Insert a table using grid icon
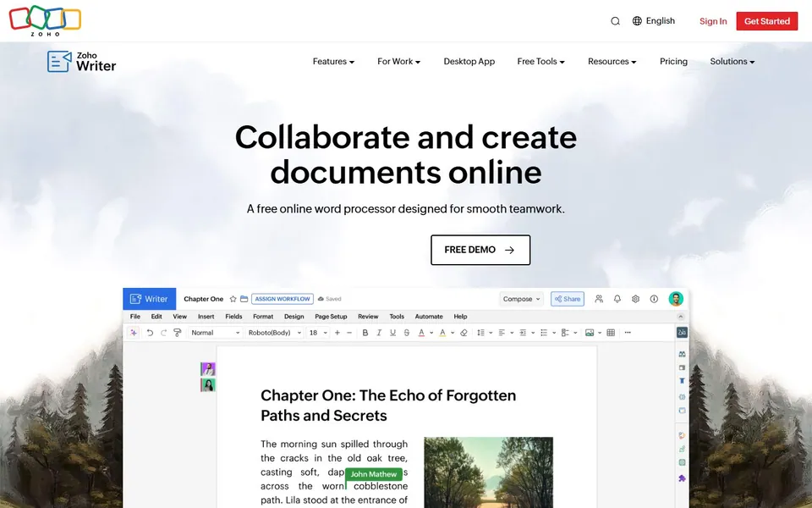The height and width of the screenshot is (508, 812). click(611, 333)
